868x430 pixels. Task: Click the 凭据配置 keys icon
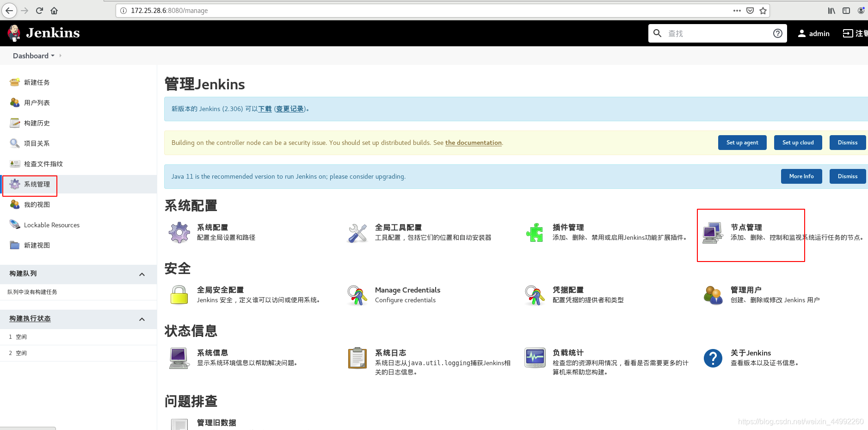535,295
